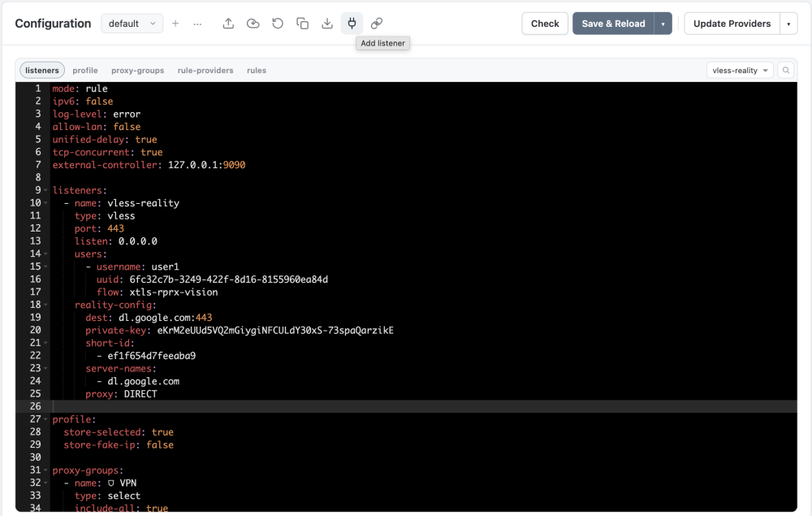Collapse the reality-config block at line 18
This screenshot has width=812, height=516.
click(45, 305)
